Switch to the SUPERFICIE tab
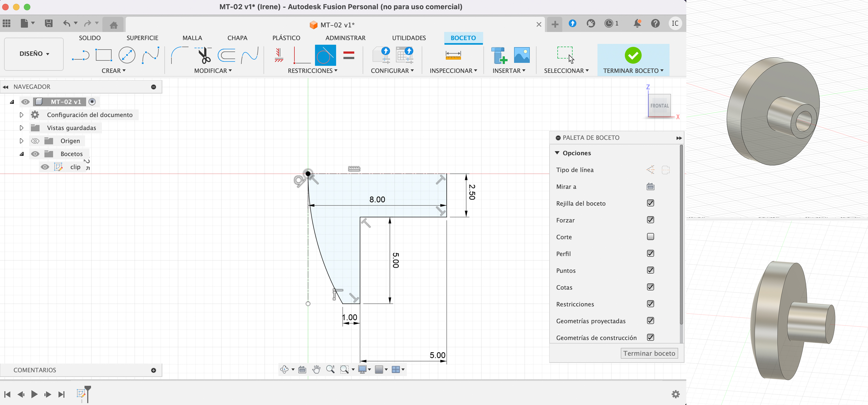The height and width of the screenshot is (405, 868). pyautogui.click(x=142, y=38)
